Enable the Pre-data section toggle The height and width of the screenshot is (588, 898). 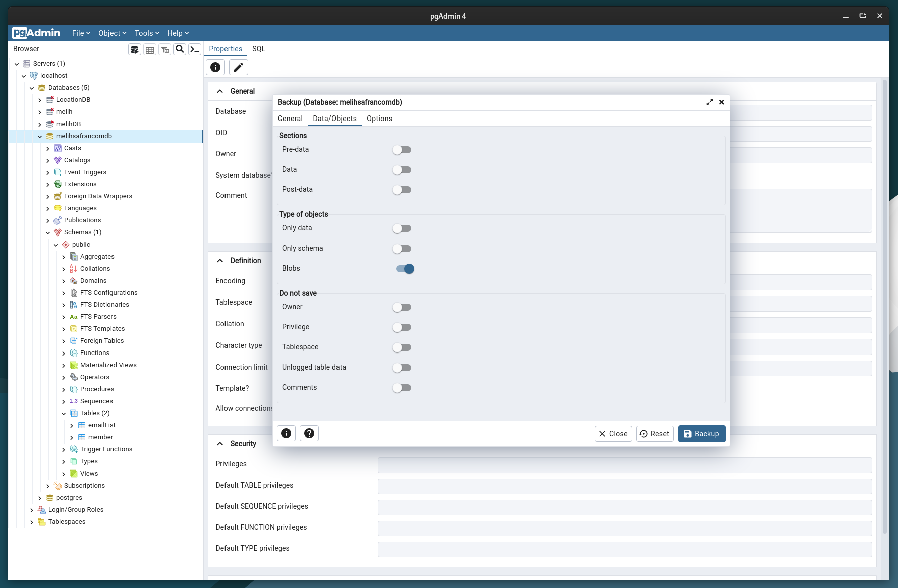402,150
